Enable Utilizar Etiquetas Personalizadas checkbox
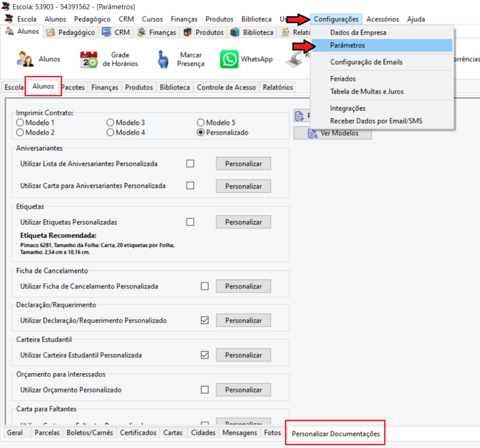The image size is (480, 448). (190, 222)
